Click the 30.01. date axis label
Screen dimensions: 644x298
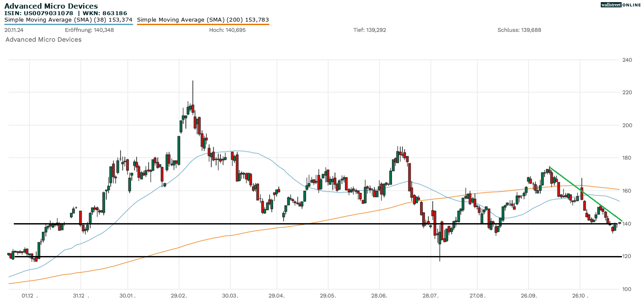coord(128,296)
